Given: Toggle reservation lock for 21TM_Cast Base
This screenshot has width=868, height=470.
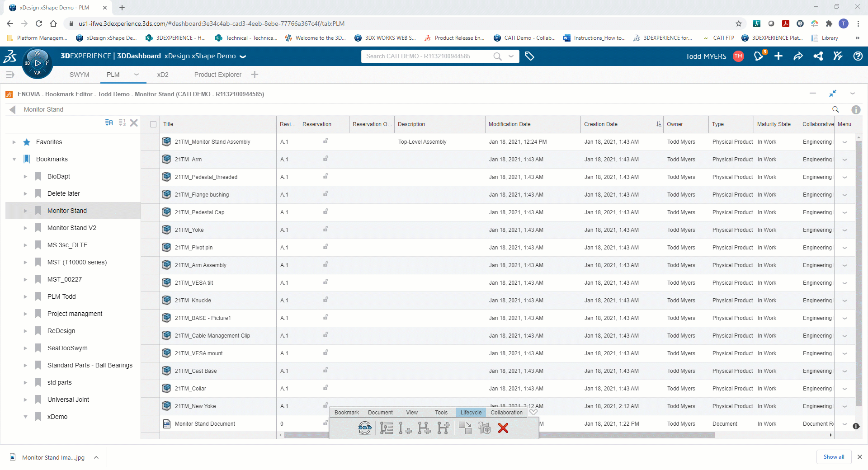Looking at the screenshot, I should click(x=325, y=370).
